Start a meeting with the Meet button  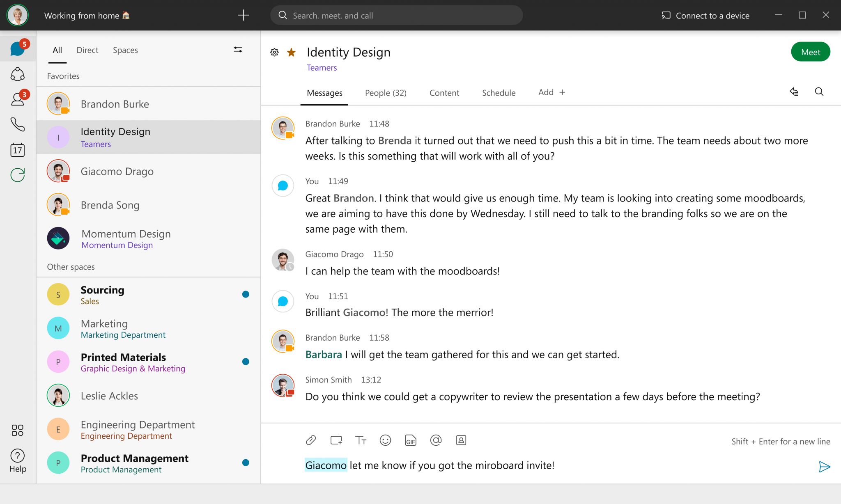(x=810, y=52)
